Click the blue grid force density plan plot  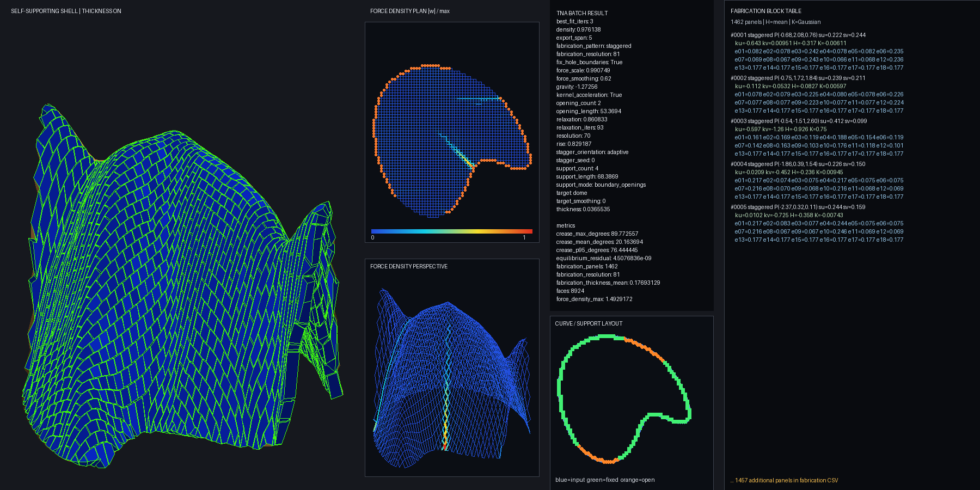[x=452, y=140]
